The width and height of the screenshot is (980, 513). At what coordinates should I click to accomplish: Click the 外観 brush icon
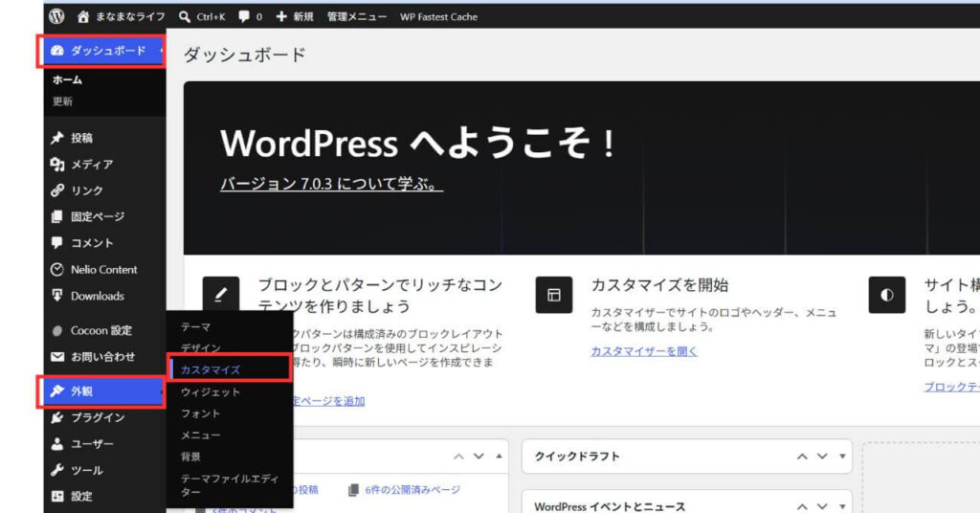point(56,391)
